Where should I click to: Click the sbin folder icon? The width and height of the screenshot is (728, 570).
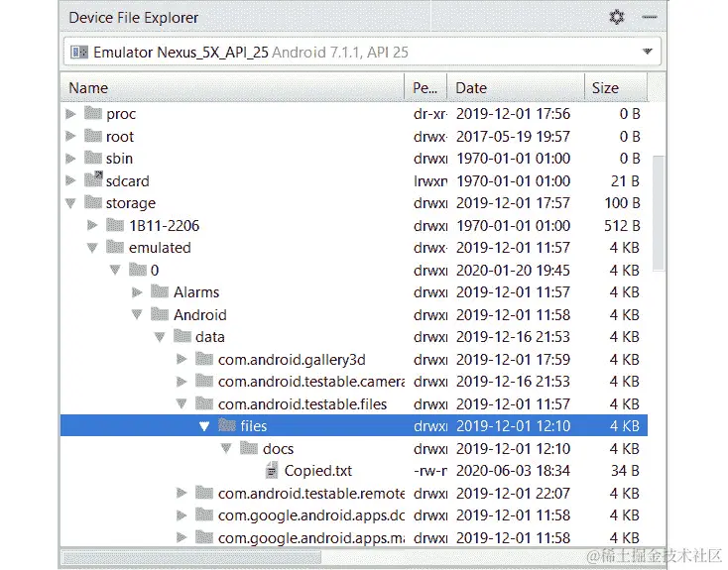pyautogui.click(x=93, y=158)
